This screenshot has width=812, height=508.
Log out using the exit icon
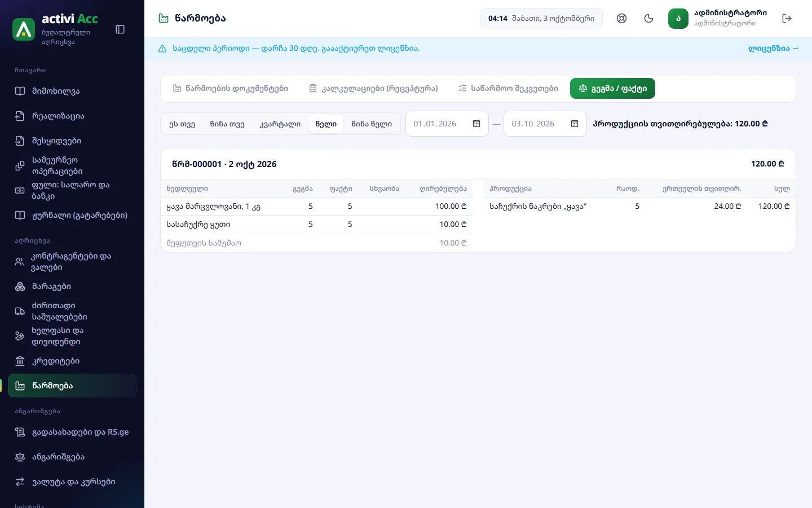(787, 19)
